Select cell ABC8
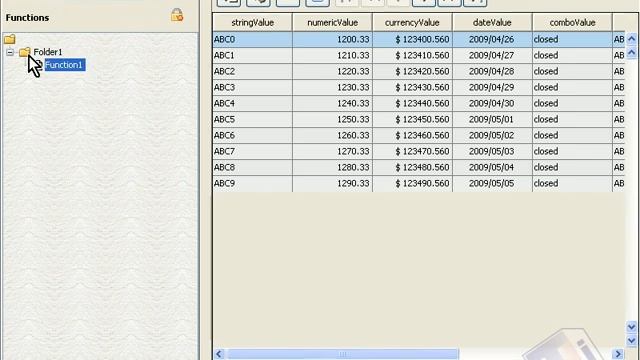640x360 pixels. [252, 167]
